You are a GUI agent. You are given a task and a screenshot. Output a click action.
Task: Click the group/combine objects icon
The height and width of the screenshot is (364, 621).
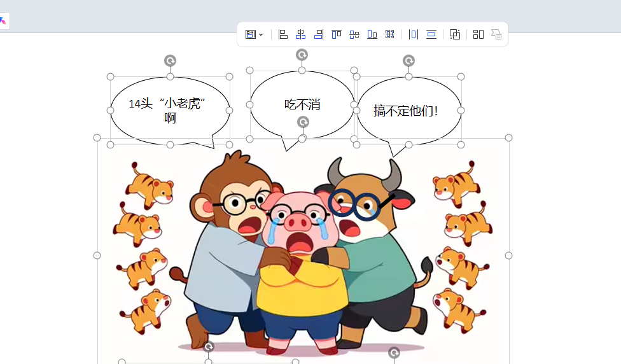455,34
